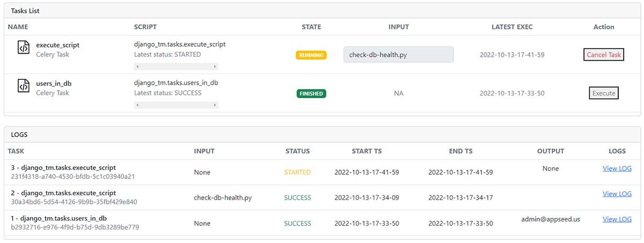The image size is (644, 243).
Task: Click the green FINISHED state badge
Action: pos(311,93)
